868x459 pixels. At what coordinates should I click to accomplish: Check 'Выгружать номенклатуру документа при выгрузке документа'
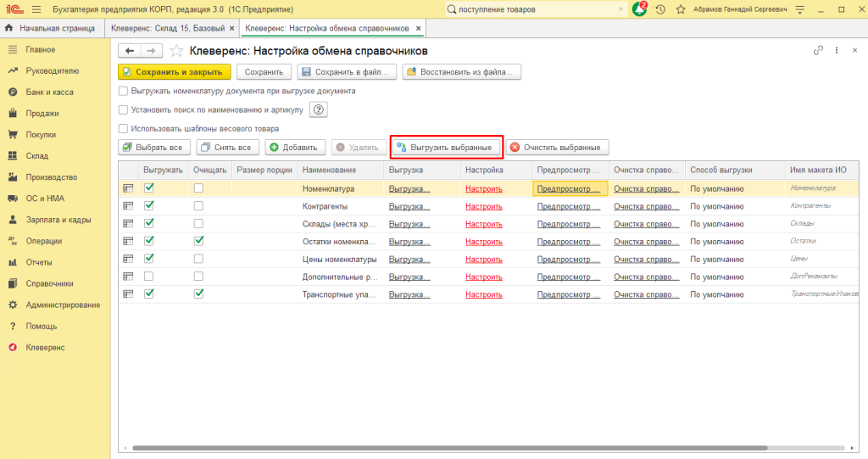pos(124,91)
